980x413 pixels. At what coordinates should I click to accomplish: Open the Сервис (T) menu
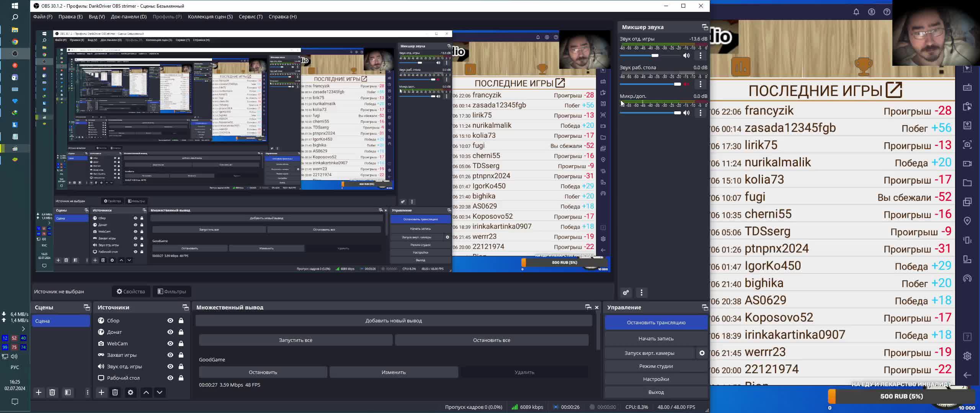coord(250,16)
